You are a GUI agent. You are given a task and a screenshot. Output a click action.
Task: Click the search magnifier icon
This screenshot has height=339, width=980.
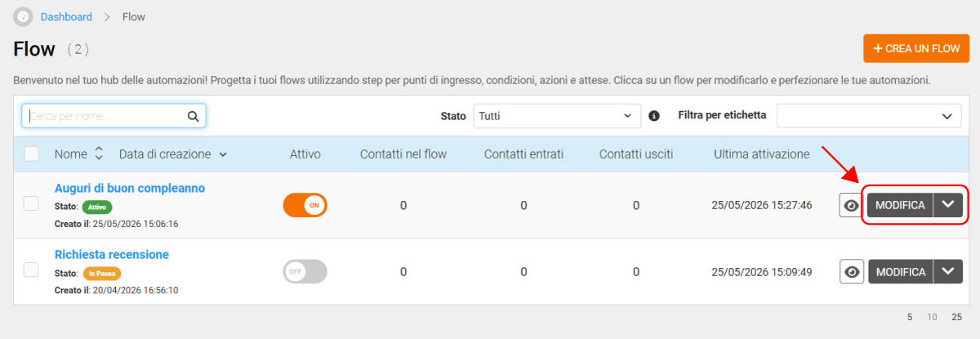coord(194,116)
